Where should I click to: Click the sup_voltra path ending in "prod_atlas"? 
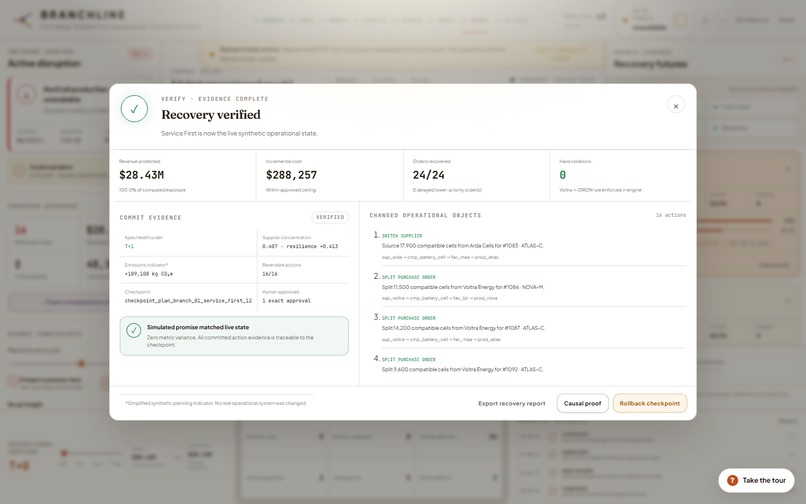pos(441,339)
